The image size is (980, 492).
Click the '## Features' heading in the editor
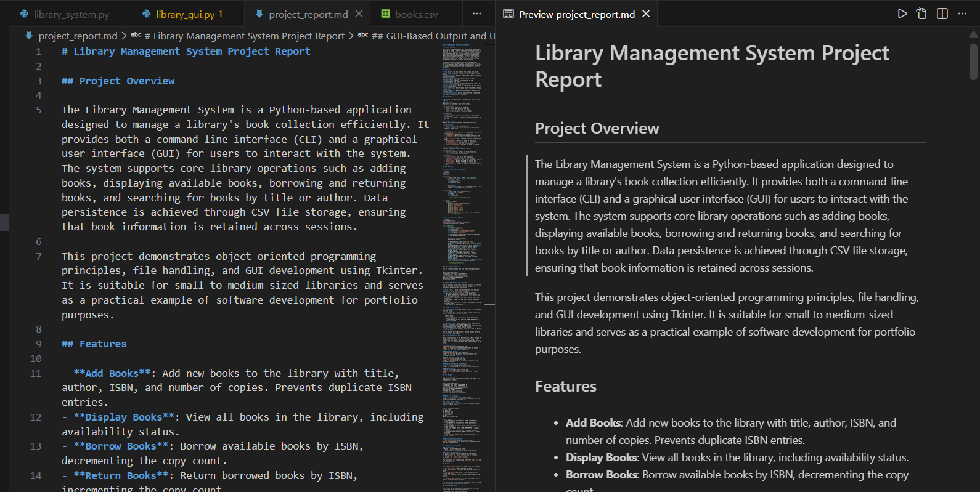94,344
